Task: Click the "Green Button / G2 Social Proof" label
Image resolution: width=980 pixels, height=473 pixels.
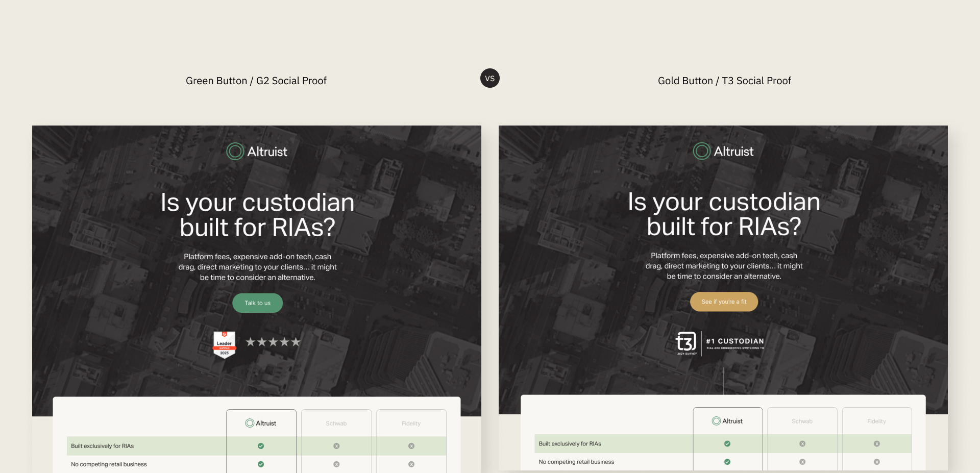Action: tap(256, 81)
